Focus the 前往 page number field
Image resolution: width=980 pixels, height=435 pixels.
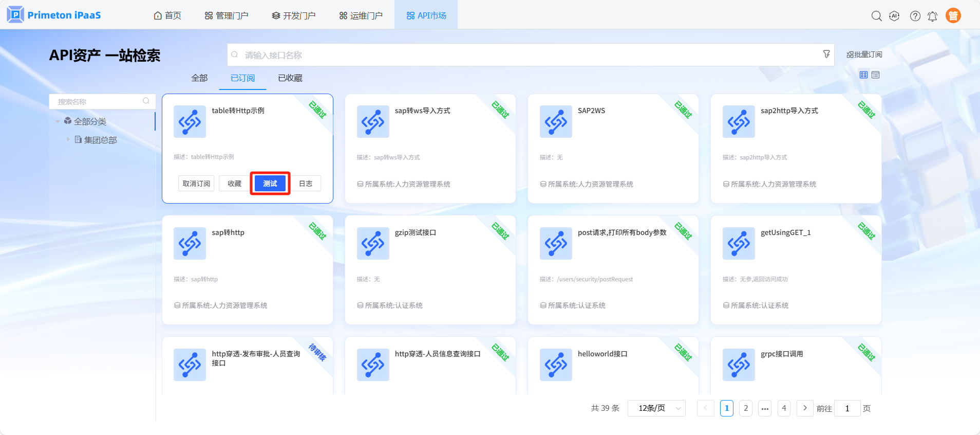[x=847, y=408]
